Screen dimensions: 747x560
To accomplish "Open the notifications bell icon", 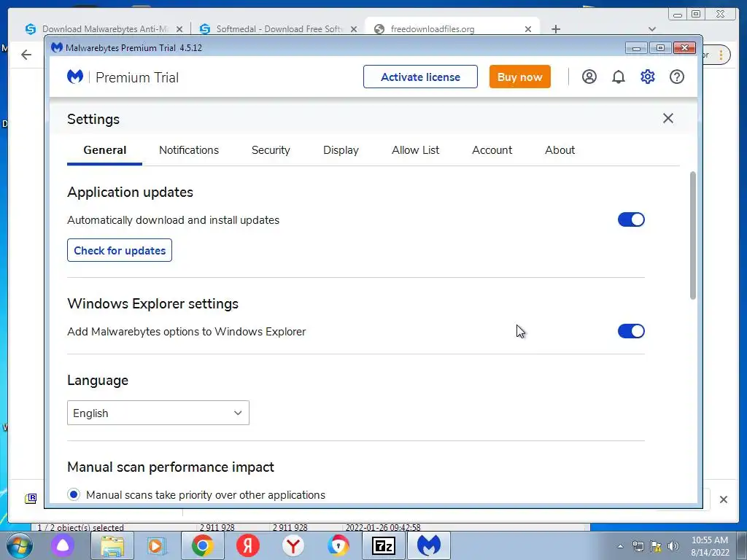I will pos(619,77).
